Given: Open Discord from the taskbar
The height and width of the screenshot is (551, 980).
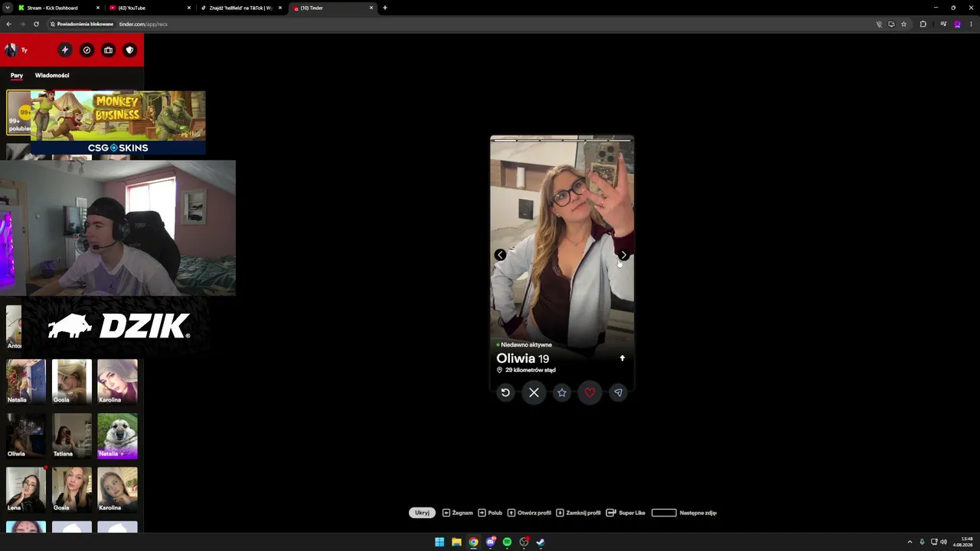Looking at the screenshot, I should (x=490, y=542).
